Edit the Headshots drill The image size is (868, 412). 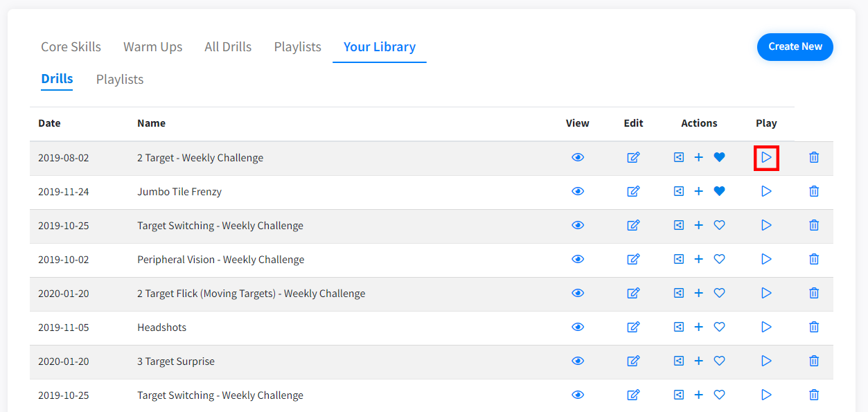pyautogui.click(x=633, y=328)
